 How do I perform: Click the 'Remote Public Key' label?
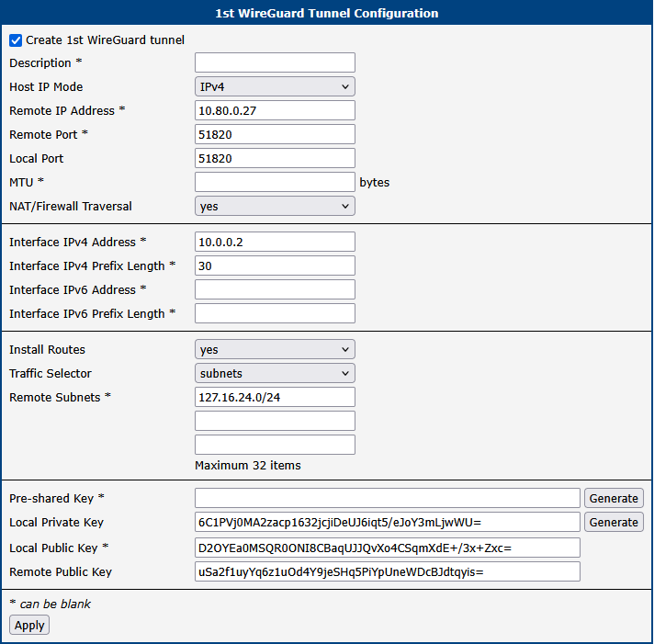61,571
